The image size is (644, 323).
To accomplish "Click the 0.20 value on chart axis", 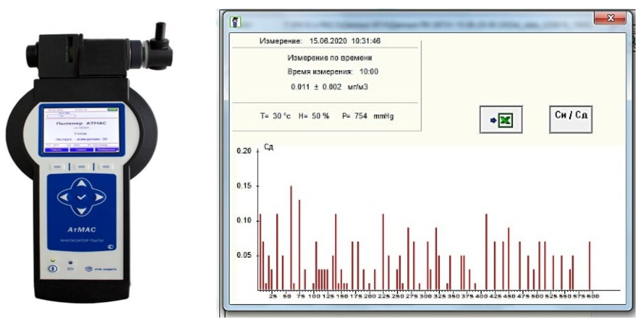I will (244, 151).
